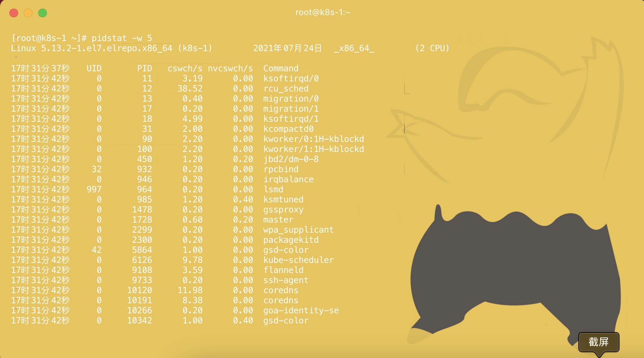Click the irqbalance command name
The width and height of the screenshot is (644, 358).
[x=288, y=179]
